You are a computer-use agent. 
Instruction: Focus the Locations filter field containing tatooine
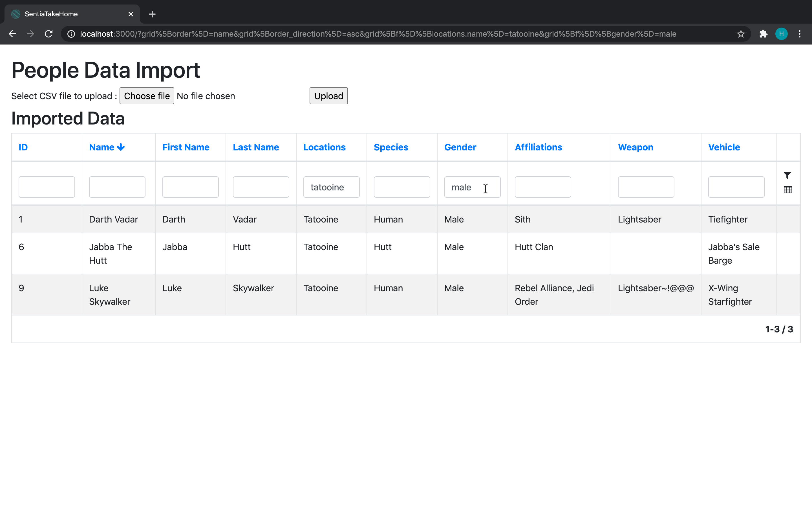click(x=331, y=187)
